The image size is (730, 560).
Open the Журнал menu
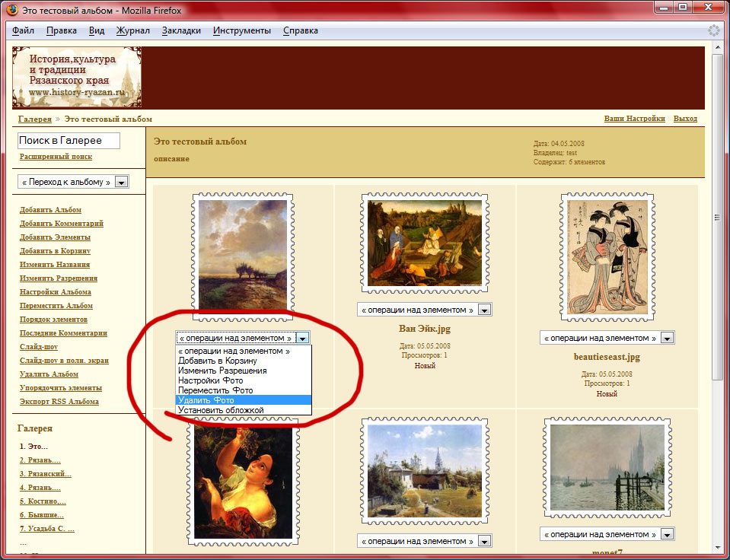point(133,30)
